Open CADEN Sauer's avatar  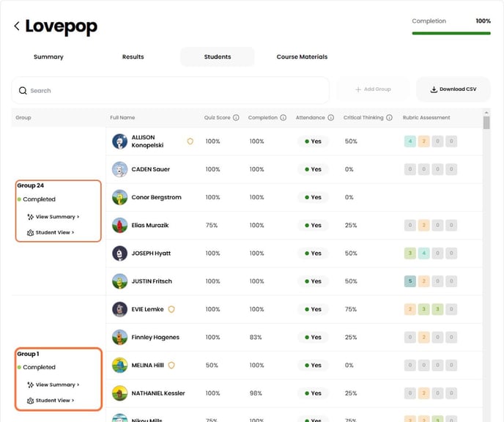[120, 169]
